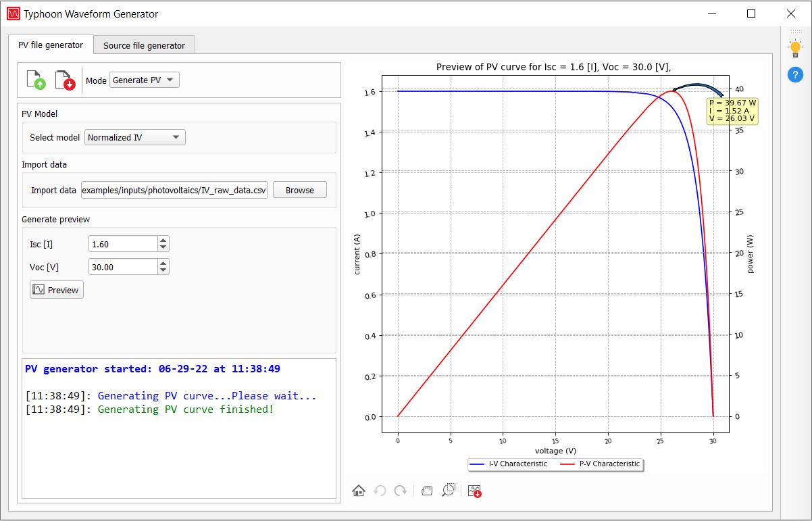Click the Preview button
Image resolution: width=812 pixels, height=521 pixels.
(57, 290)
